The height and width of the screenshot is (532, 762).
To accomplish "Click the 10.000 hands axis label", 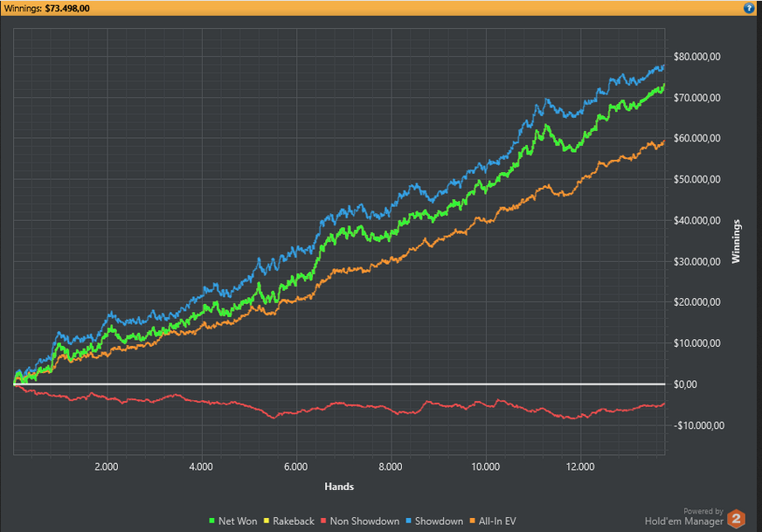I will coord(486,466).
